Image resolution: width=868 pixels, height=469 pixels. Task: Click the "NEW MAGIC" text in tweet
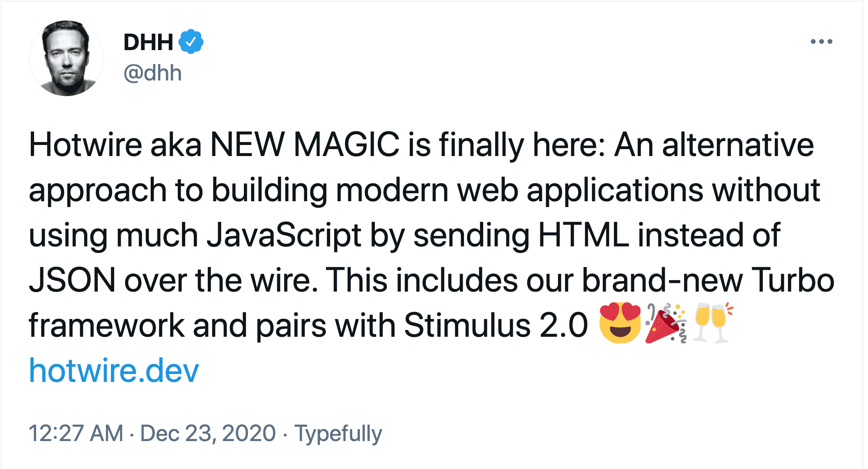(x=305, y=145)
